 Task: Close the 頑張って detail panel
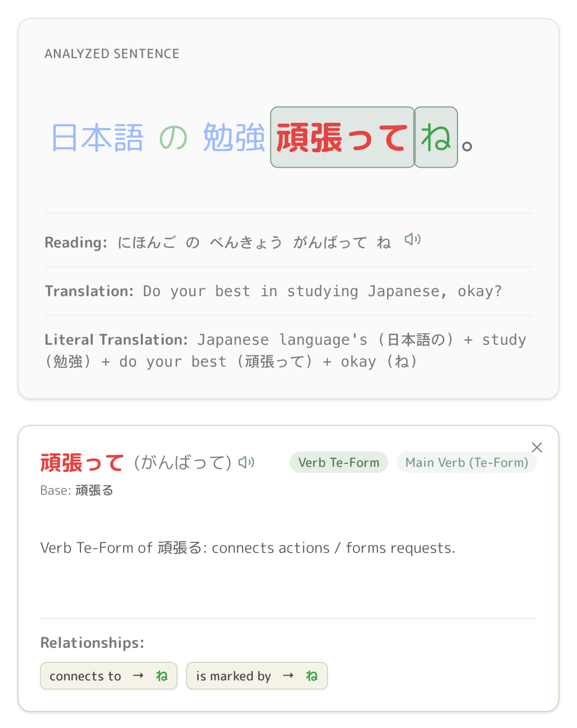(537, 447)
